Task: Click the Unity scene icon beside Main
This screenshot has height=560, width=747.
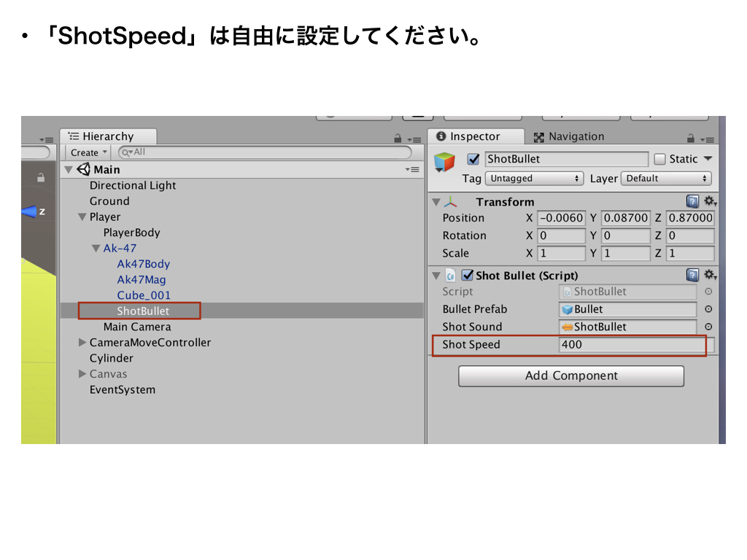Action: click(x=83, y=169)
